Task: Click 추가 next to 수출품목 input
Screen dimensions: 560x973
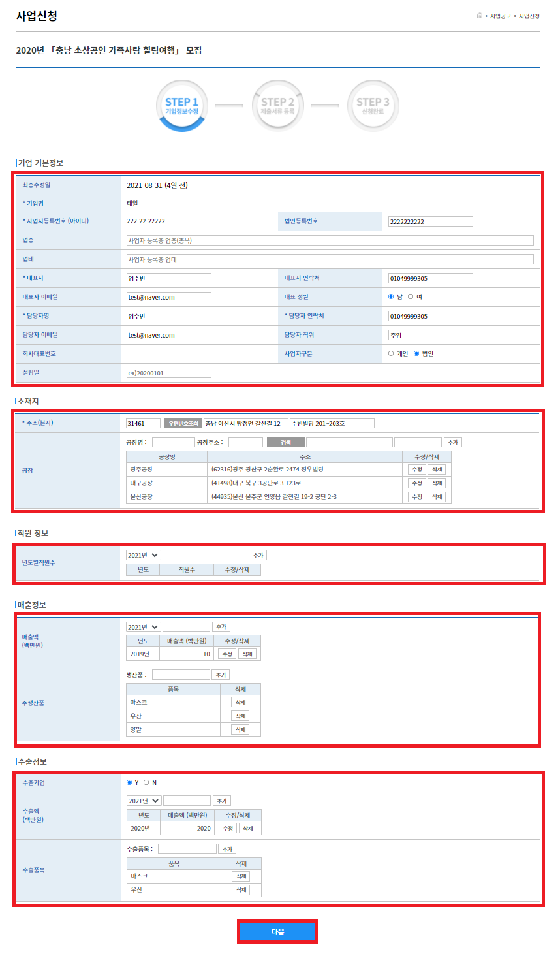Action: pyautogui.click(x=227, y=849)
